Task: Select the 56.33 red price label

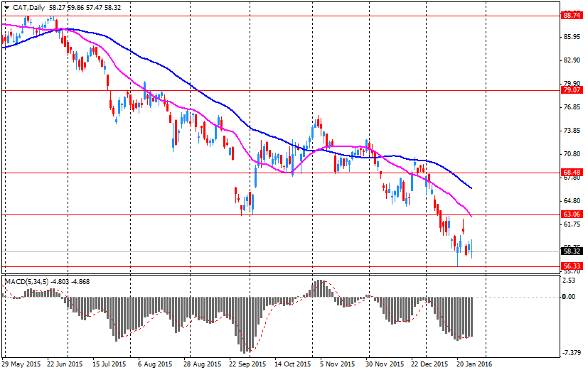Action: click(x=572, y=266)
